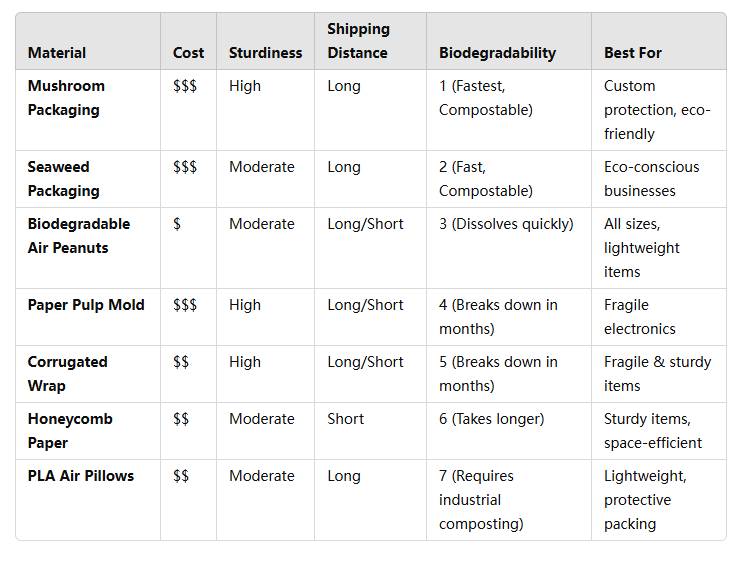Select the Honeycomb Paper row label
The image size is (756, 561).
(70, 431)
